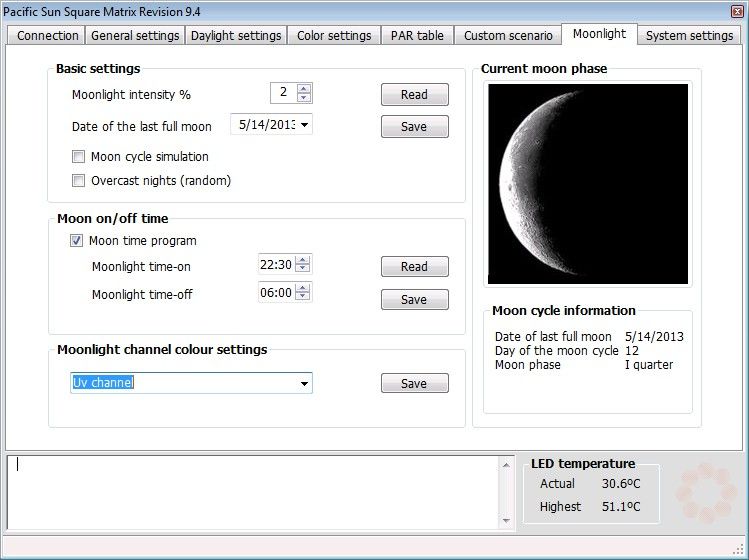
Task: Select the Moonlight tab
Action: click(599, 34)
